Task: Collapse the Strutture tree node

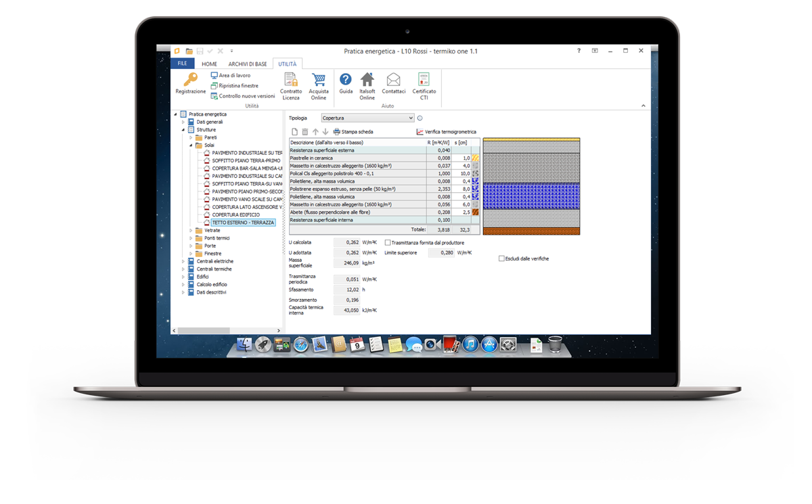Action: (183, 130)
